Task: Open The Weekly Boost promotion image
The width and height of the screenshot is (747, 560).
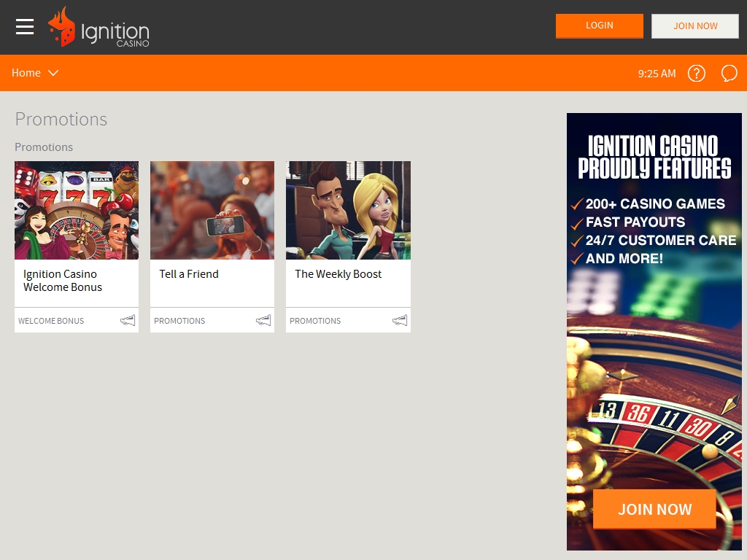Action: point(348,210)
